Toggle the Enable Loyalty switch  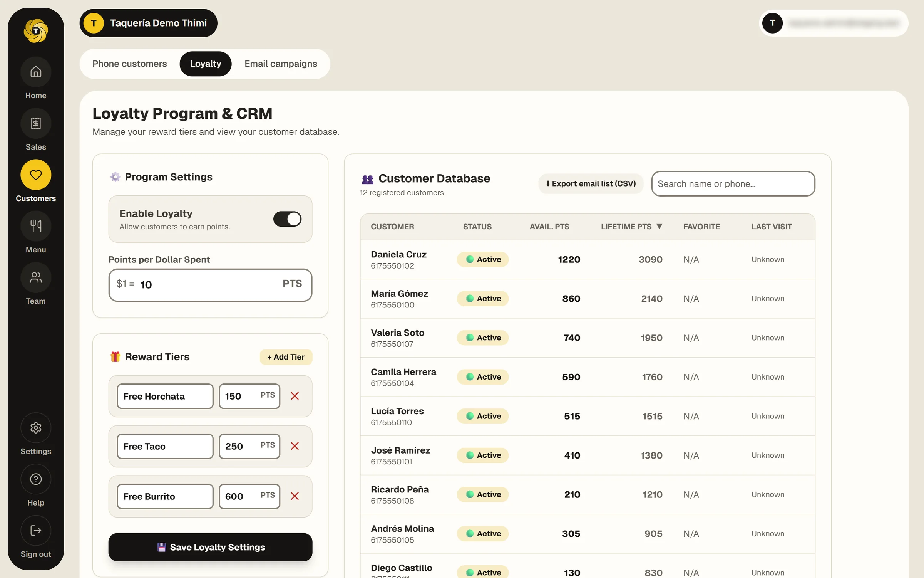coord(287,219)
